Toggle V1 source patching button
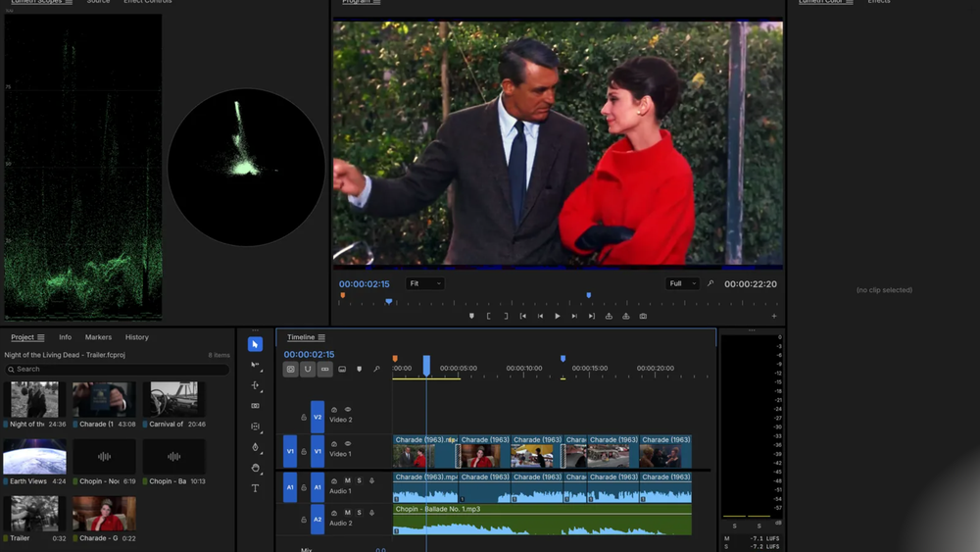The width and height of the screenshot is (980, 552). (290, 451)
